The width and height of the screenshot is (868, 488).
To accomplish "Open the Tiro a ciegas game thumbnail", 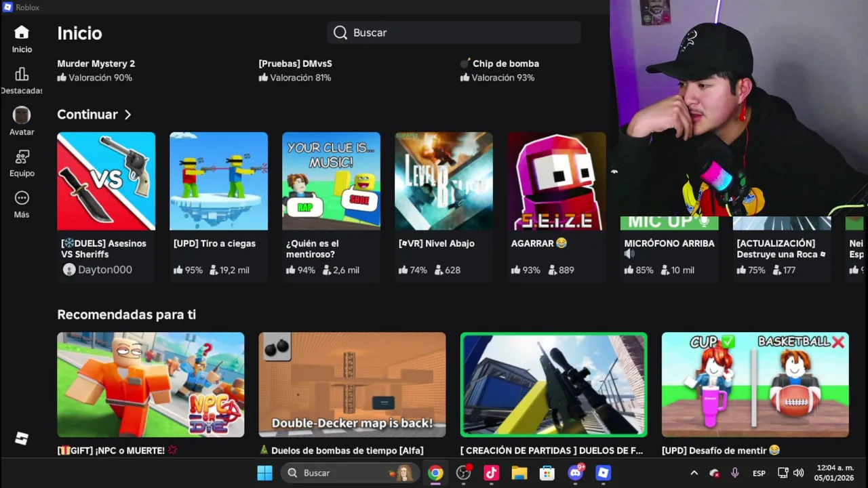I will click(218, 181).
